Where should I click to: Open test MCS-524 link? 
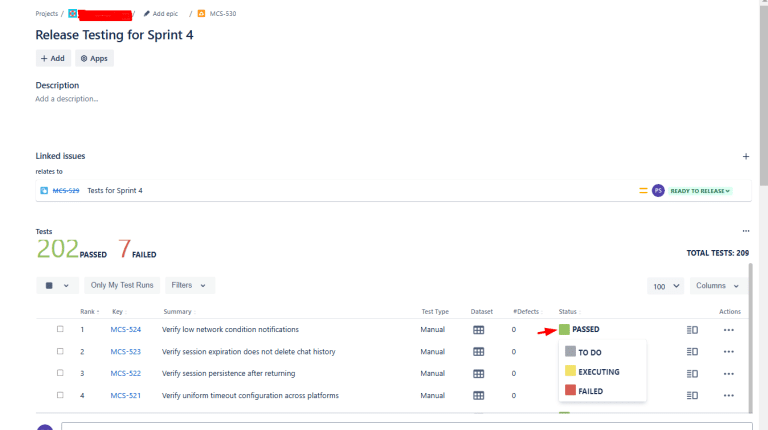[125, 330]
